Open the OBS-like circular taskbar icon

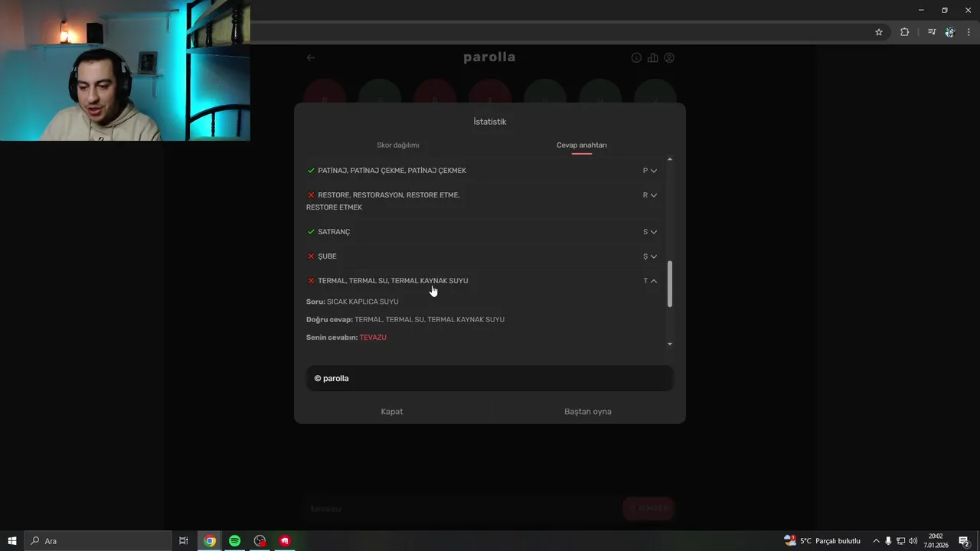(260, 541)
